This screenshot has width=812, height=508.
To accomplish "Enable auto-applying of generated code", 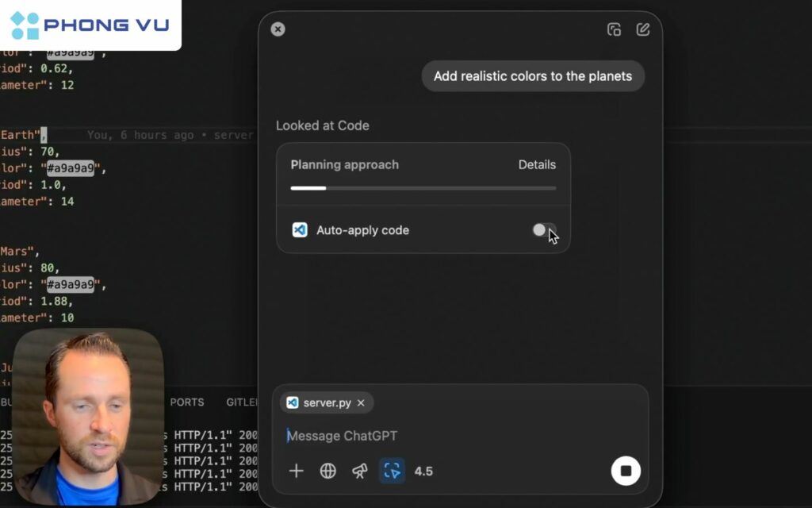I will click(545, 230).
